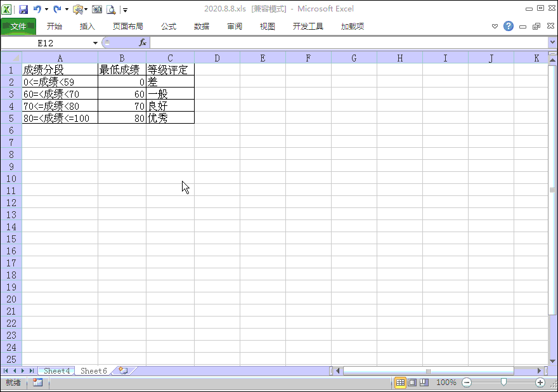The height and width of the screenshot is (392, 558).
Task: Click the Insert Worksheet button beside Sheet6
Action: 122,370
